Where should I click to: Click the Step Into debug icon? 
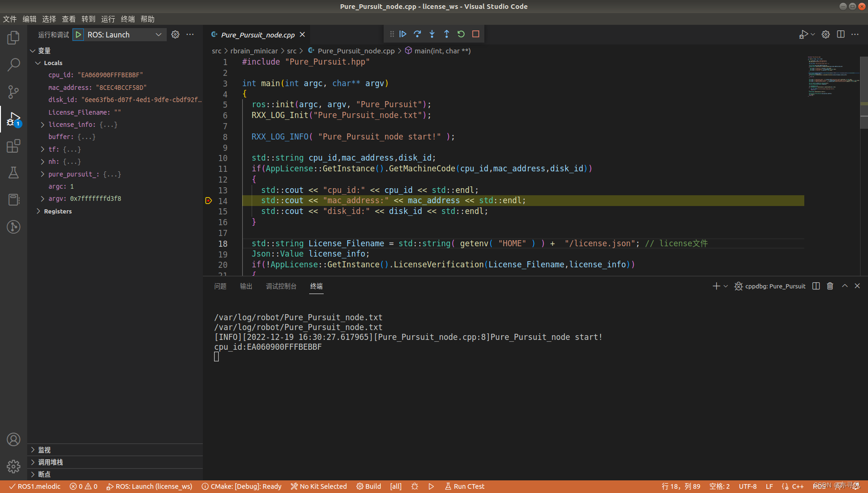tap(432, 34)
